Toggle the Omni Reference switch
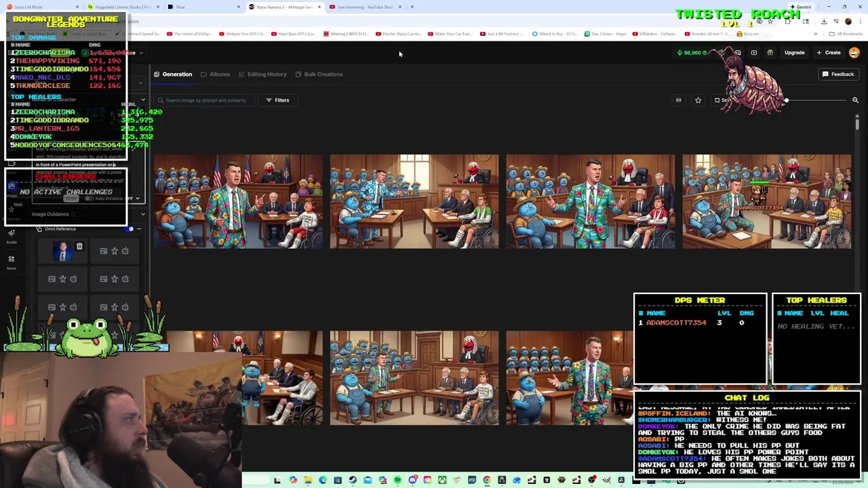 pos(130,229)
